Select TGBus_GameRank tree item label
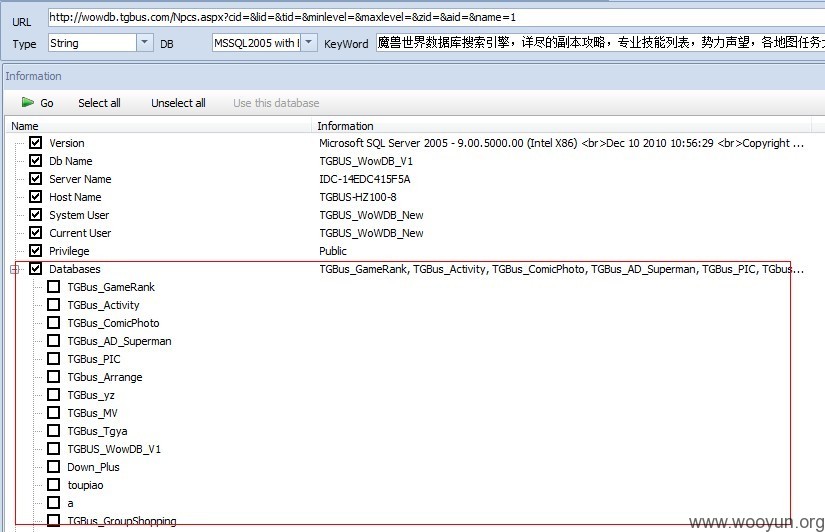Viewport: 825px width, 532px height. 111,287
